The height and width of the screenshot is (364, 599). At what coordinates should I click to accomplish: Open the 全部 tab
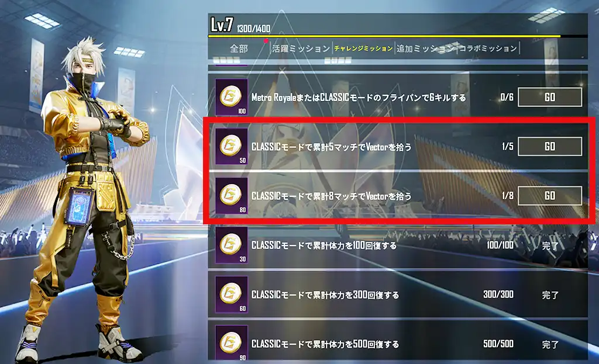[x=239, y=48]
